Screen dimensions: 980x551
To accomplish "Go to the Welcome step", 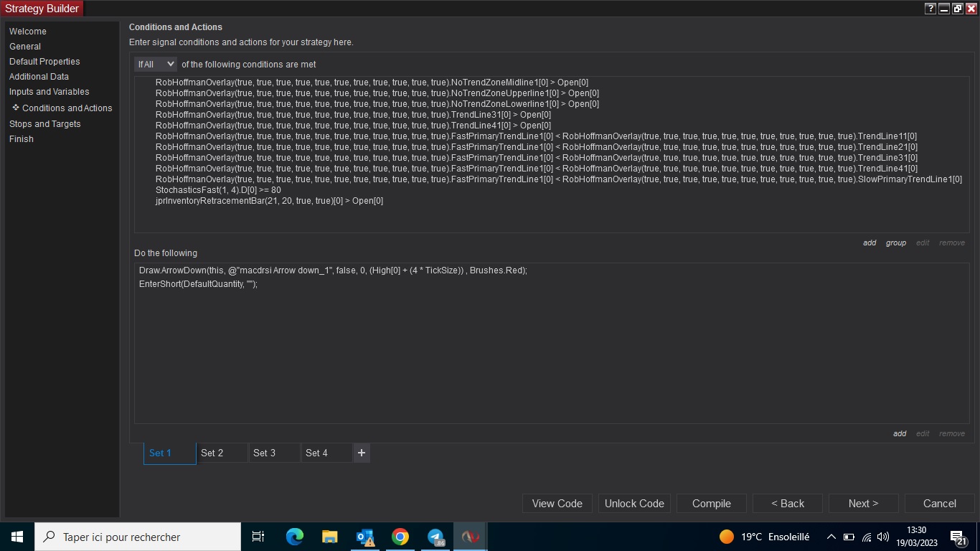I will point(28,32).
